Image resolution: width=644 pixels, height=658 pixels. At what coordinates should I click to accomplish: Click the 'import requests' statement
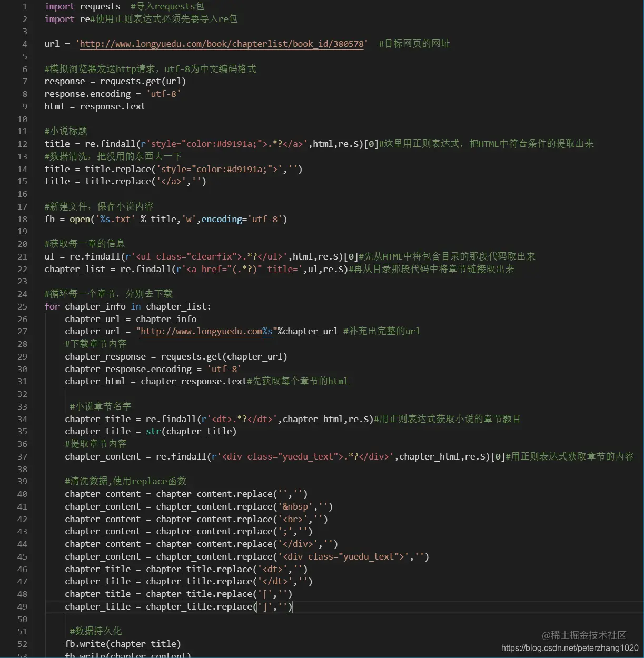(x=83, y=7)
